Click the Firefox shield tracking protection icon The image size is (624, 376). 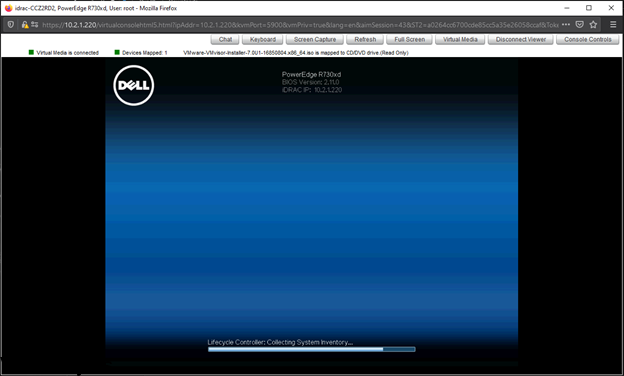[x=11, y=25]
